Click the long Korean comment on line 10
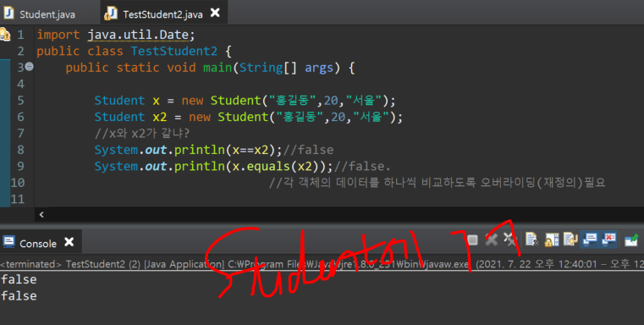 [x=438, y=183]
